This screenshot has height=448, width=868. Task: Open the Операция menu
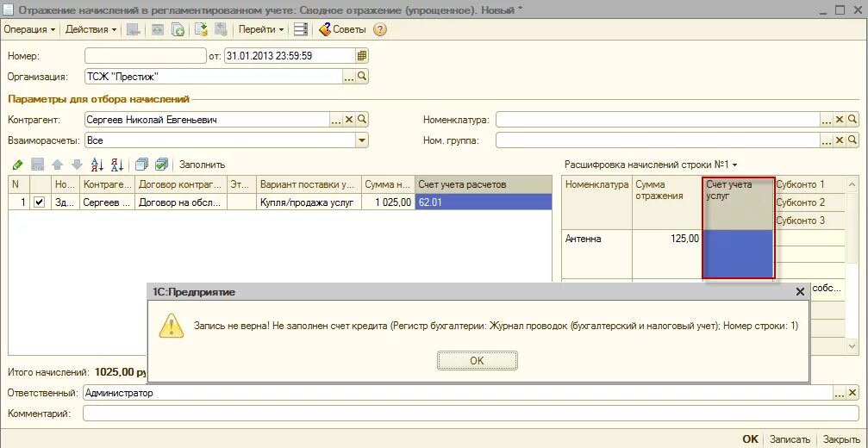(29, 30)
